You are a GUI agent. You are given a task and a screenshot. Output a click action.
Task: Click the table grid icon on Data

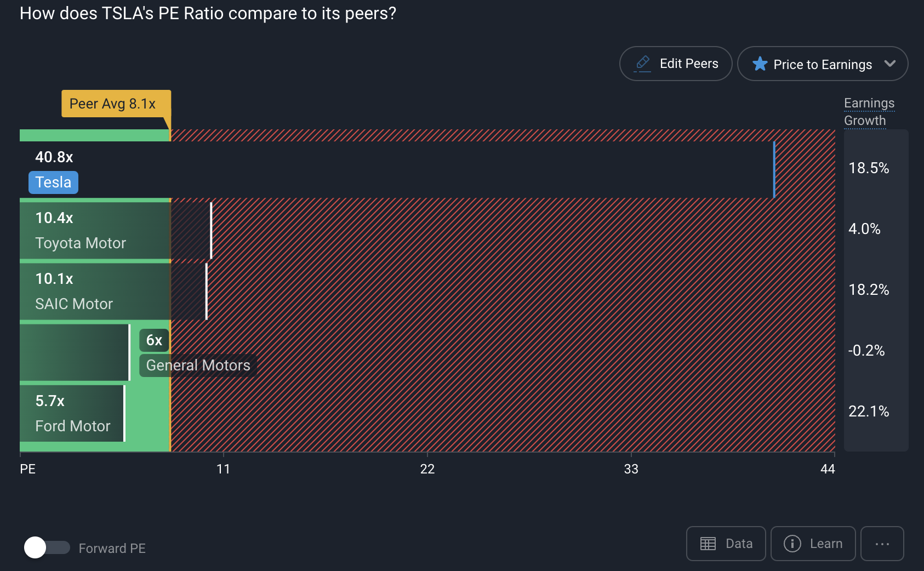(x=708, y=544)
